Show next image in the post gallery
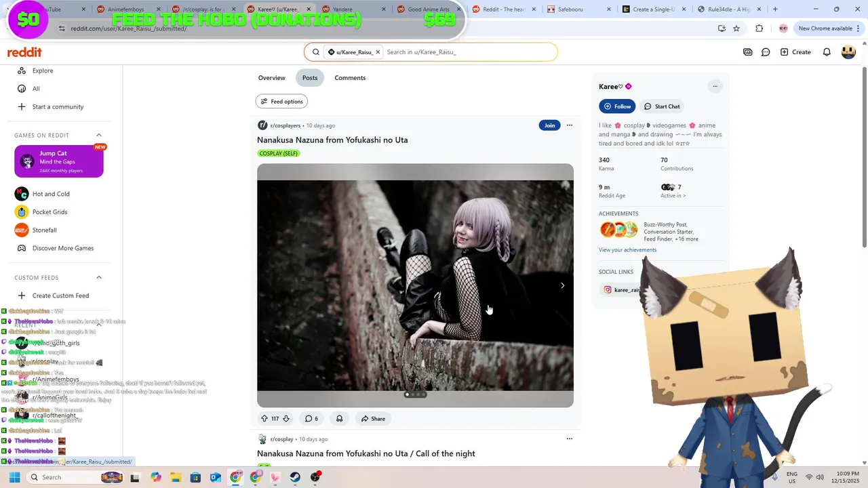The height and width of the screenshot is (488, 868). [562, 285]
